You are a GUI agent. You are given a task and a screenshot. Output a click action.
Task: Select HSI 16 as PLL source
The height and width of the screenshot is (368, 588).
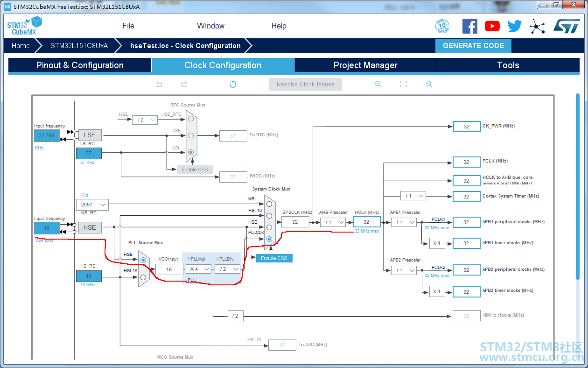coord(143,277)
